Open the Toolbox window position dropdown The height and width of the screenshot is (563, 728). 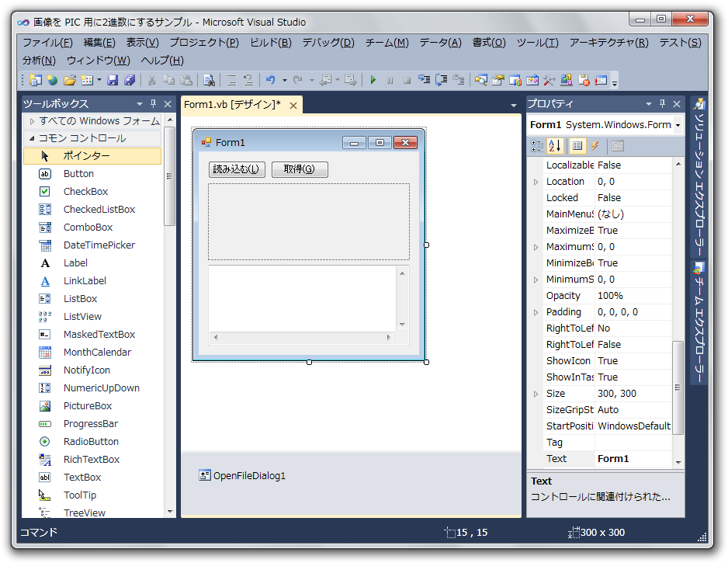(139, 104)
